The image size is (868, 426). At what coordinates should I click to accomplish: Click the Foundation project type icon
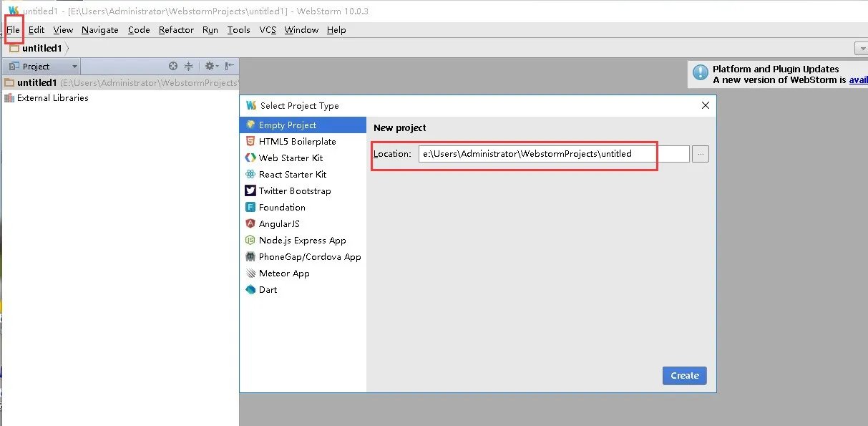pyautogui.click(x=250, y=207)
